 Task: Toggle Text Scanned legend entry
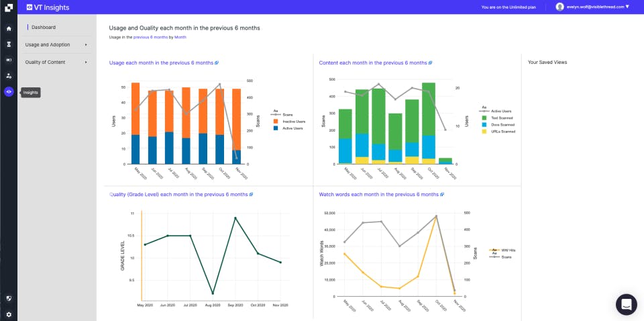coord(497,118)
